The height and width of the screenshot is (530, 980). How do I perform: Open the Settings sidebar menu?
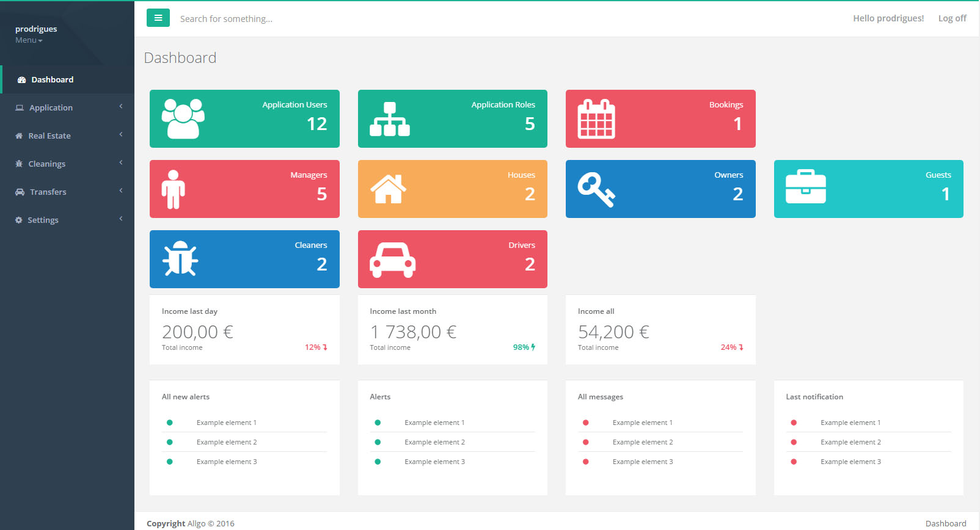click(x=43, y=220)
